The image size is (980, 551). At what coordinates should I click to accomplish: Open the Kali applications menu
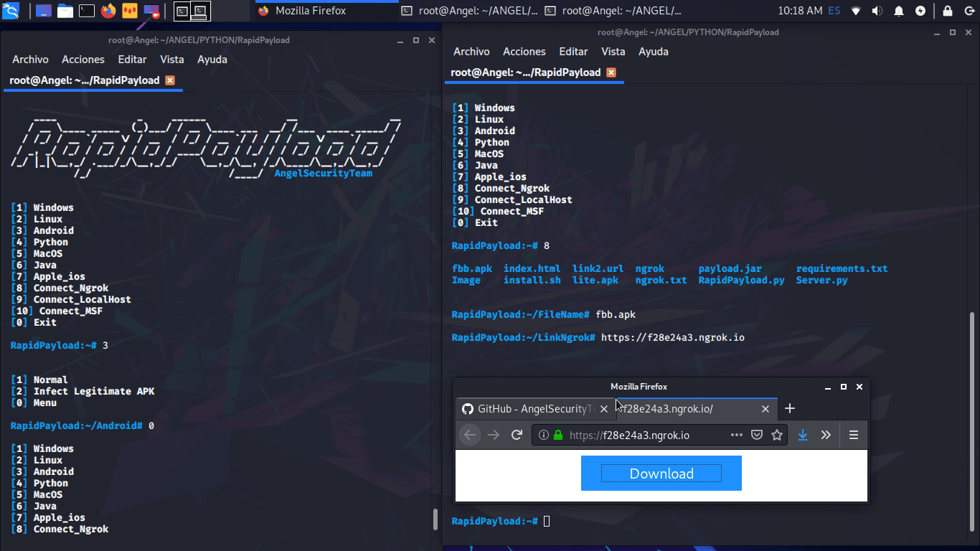coord(11,11)
